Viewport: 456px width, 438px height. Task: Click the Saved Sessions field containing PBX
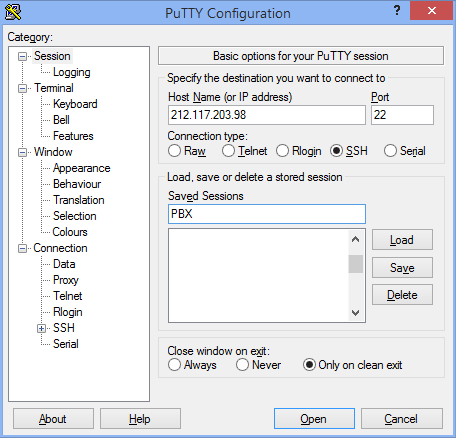(267, 214)
